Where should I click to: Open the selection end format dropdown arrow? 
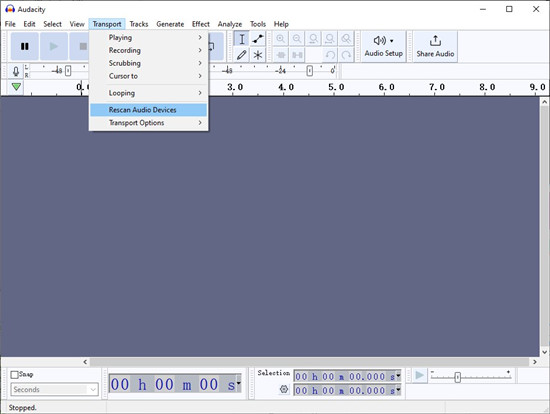tap(398, 389)
